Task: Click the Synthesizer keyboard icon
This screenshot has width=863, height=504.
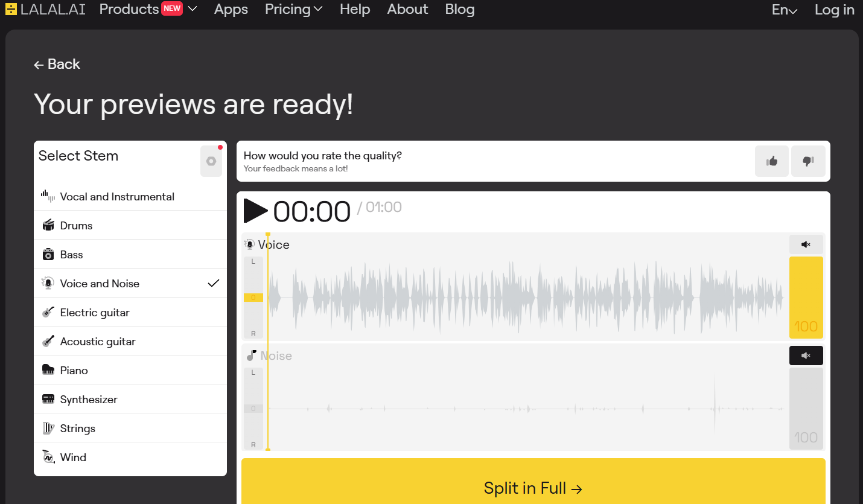Action: pyautogui.click(x=48, y=399)
